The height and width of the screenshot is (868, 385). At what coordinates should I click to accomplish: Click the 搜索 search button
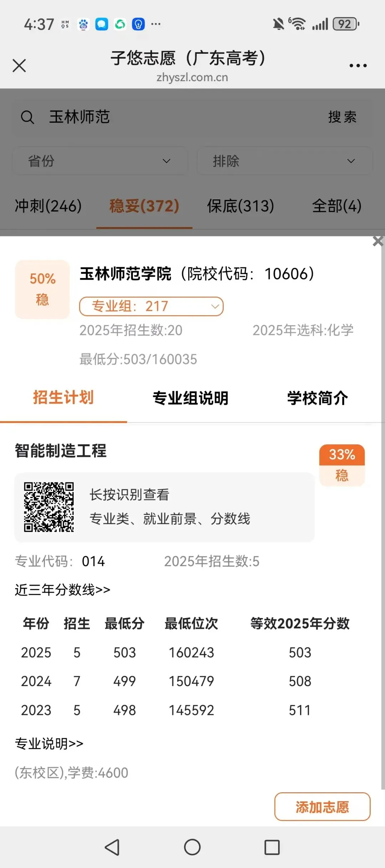pos(342,117)
